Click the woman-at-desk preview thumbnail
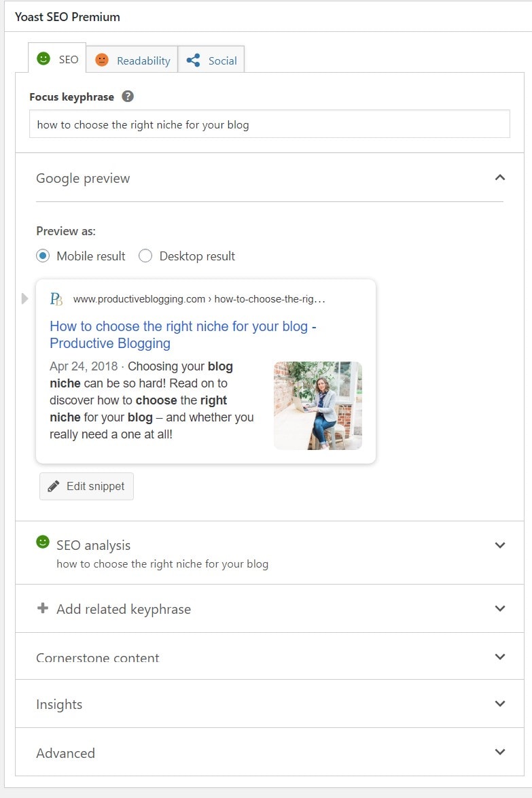The height and width of the screenshot is (798, 532). [318, 406]
